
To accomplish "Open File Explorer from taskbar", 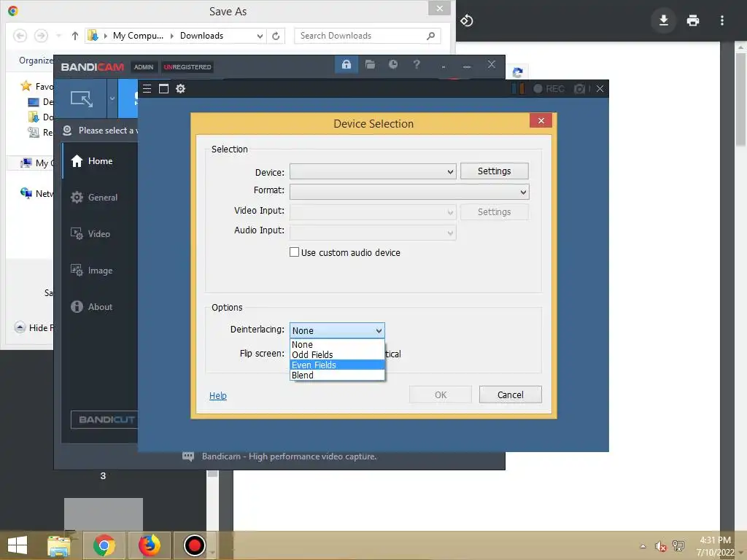I will coord(59,545).
